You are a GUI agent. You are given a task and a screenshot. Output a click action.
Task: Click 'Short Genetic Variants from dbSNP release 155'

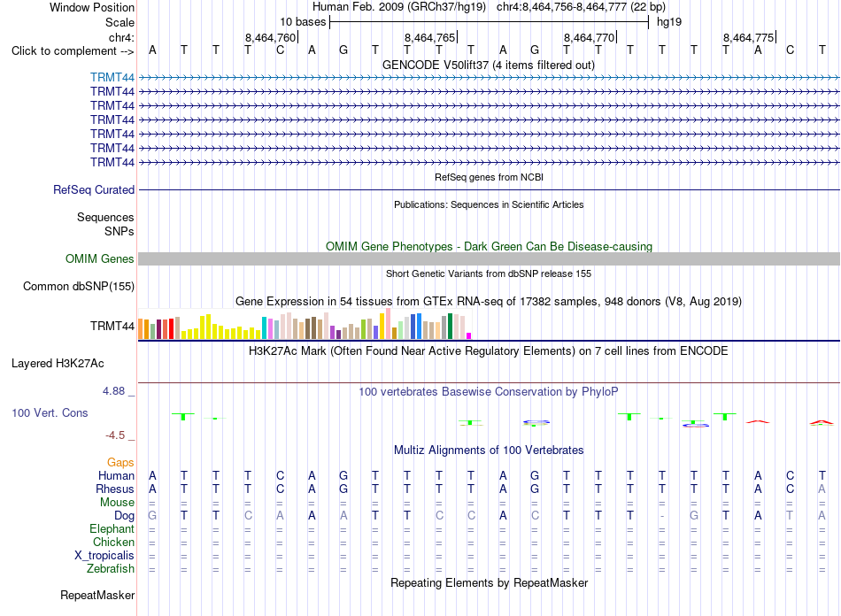(489, 274)
